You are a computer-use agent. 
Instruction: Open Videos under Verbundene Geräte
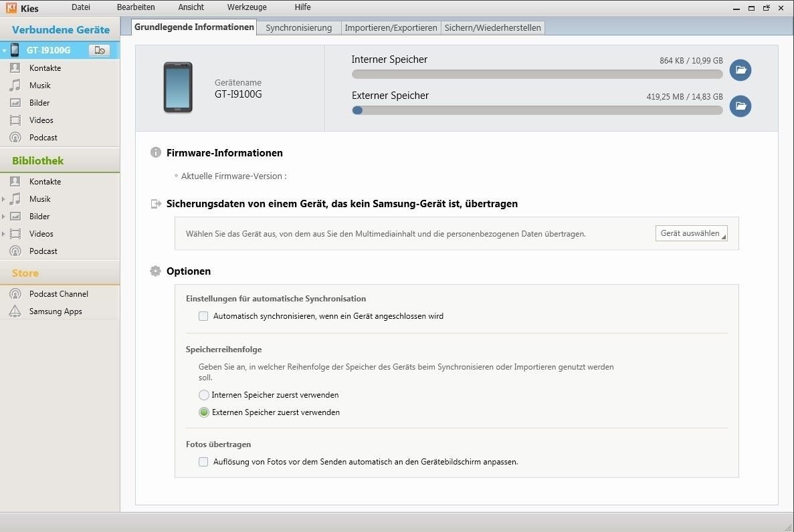pos(41,120)
